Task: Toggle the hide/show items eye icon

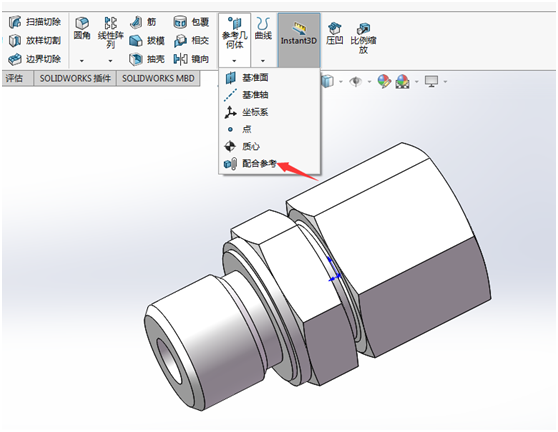Action: click(355, 81)
